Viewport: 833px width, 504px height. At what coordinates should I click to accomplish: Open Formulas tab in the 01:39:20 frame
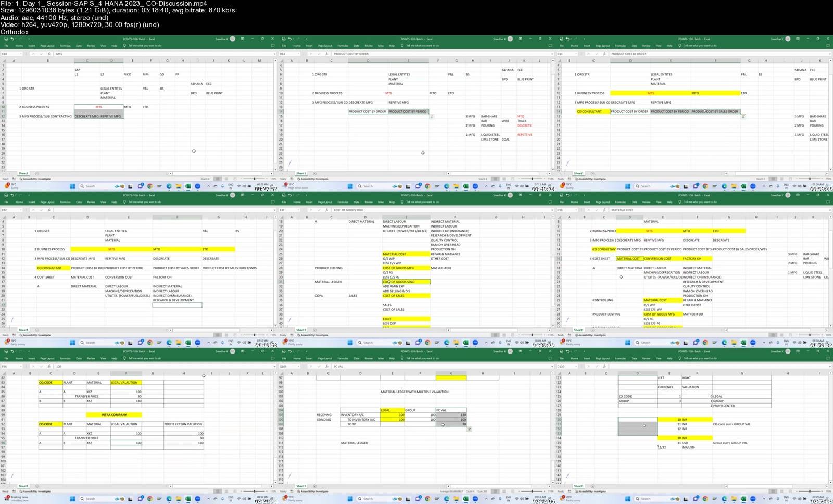(x=343, y=202)
